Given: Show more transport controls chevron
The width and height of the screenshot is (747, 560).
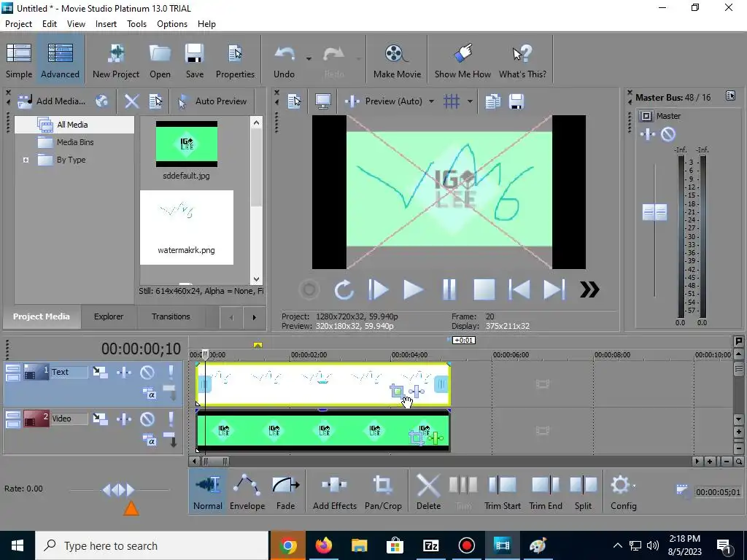Looking at the screenshot, I should coord(589,289).
